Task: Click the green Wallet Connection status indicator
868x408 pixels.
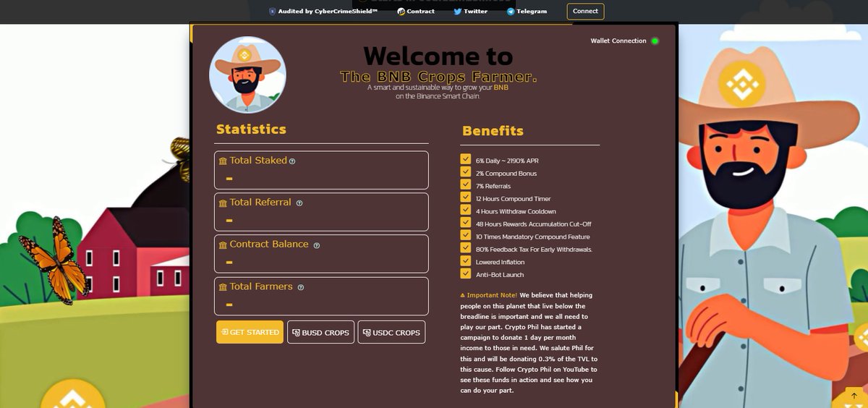Action: 655,41
